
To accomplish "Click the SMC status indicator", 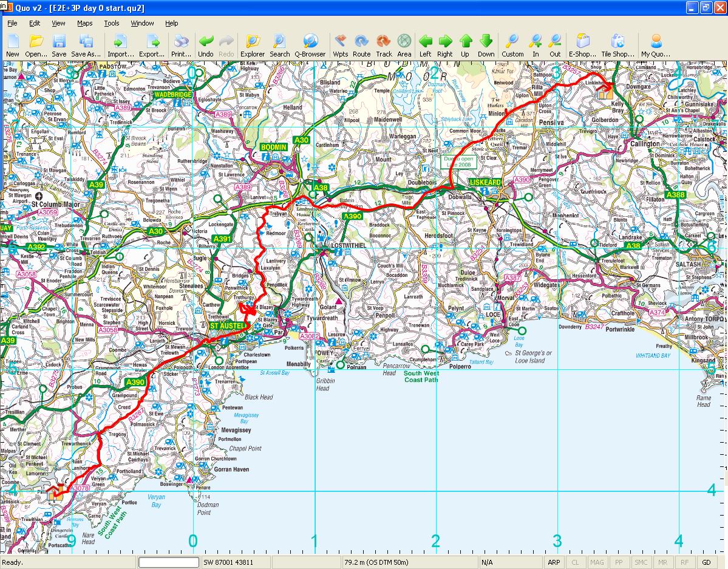I will pyautogui.click(x=641, y=562).
